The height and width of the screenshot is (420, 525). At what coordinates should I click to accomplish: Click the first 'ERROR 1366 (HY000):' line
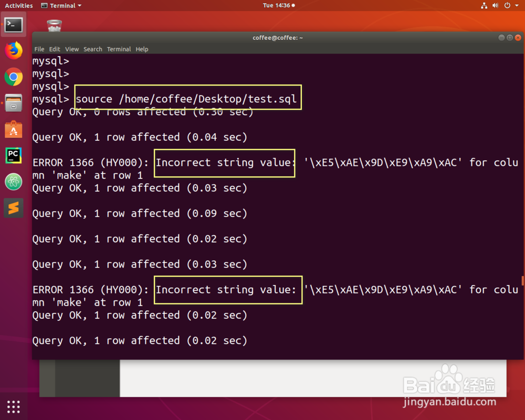coord(275,169)
